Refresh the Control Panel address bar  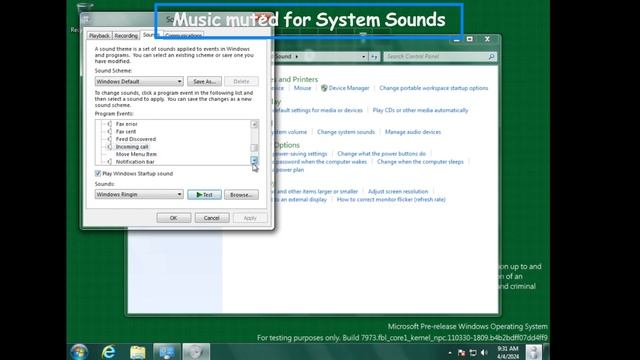point(374,57)
